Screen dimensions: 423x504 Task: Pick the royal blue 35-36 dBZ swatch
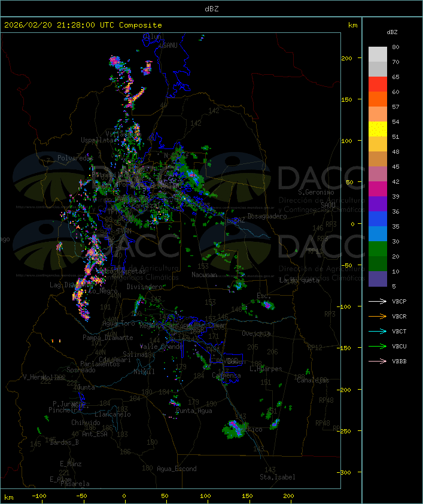[378, 219]
